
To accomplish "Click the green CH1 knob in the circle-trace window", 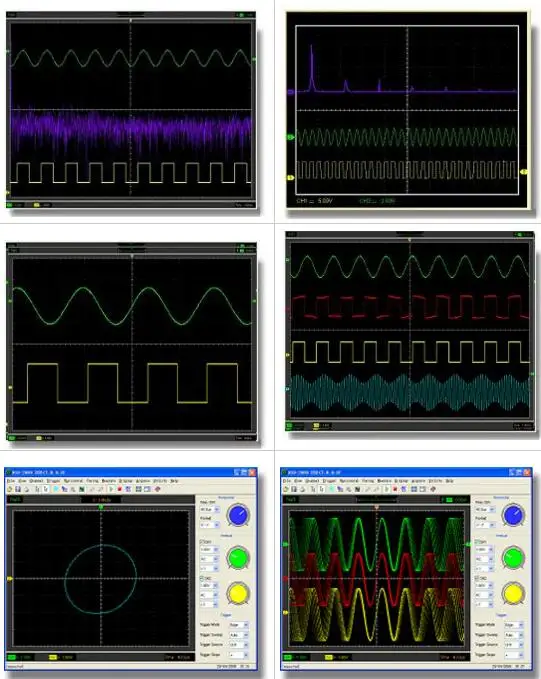I will (238, 557).
